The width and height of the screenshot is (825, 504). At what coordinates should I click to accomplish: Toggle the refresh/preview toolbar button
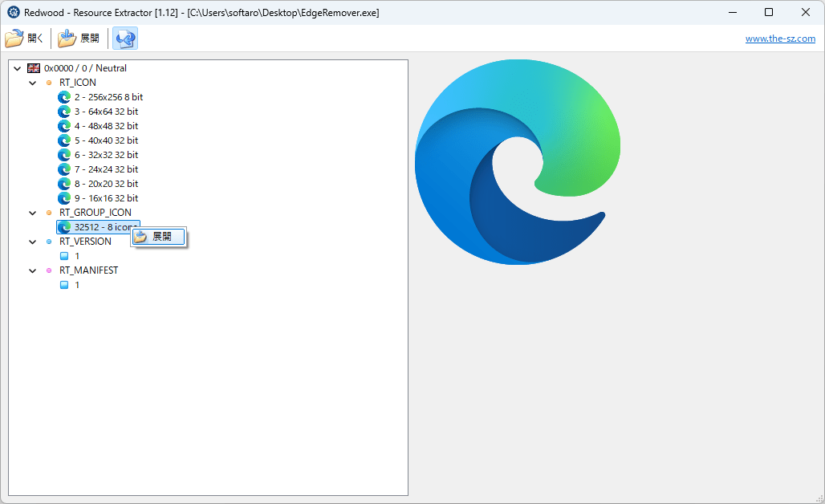click(x=125, y=39)
